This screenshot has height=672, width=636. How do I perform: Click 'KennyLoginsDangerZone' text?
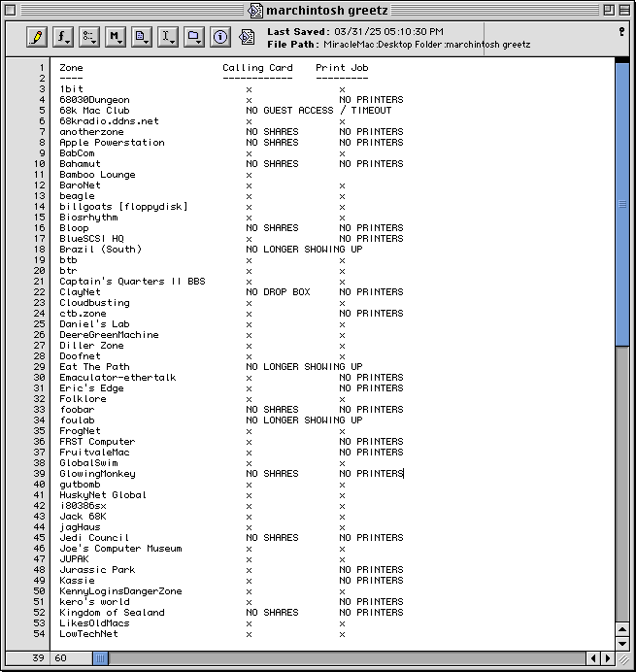click(x=120, y=591)
